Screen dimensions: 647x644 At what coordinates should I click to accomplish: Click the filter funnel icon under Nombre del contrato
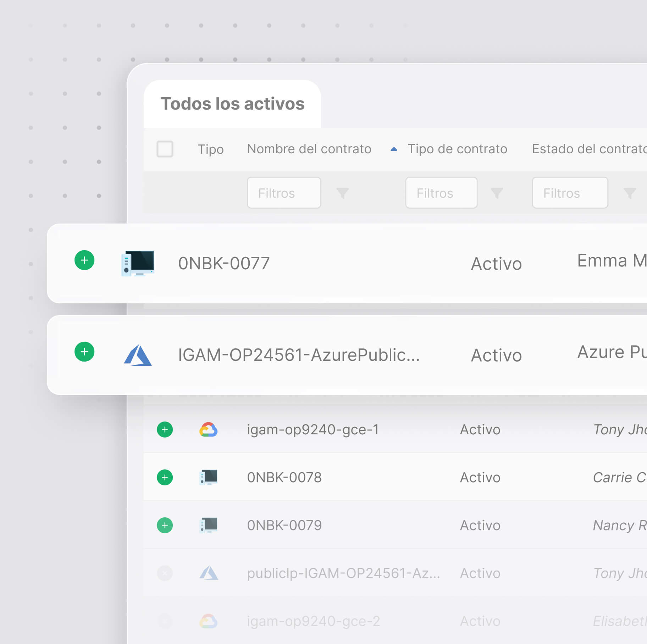(x=342, y=193)
